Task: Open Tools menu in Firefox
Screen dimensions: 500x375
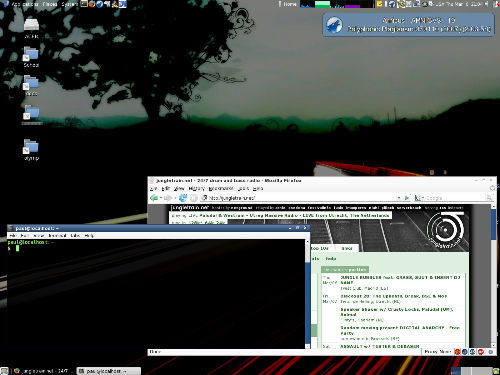Action: [x=244, y=188]
